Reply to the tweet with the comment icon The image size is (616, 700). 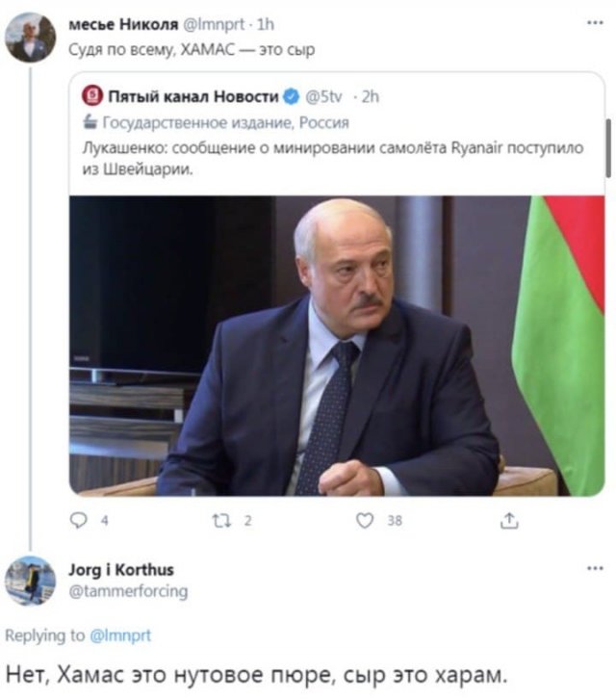point(80,521)
